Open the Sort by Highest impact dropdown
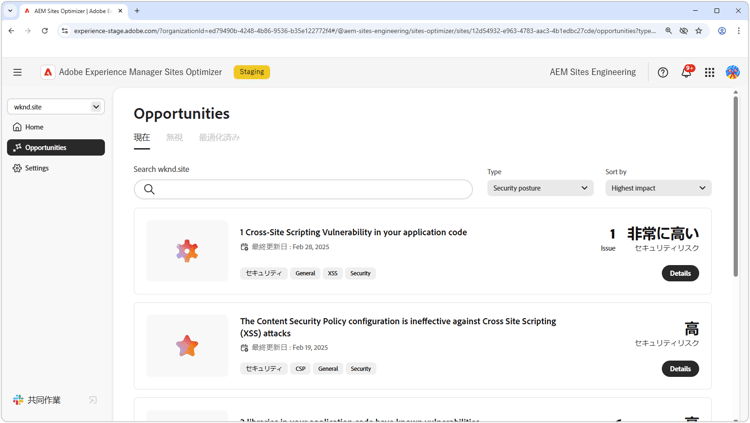750x423 pixels. tap(658, 188)
